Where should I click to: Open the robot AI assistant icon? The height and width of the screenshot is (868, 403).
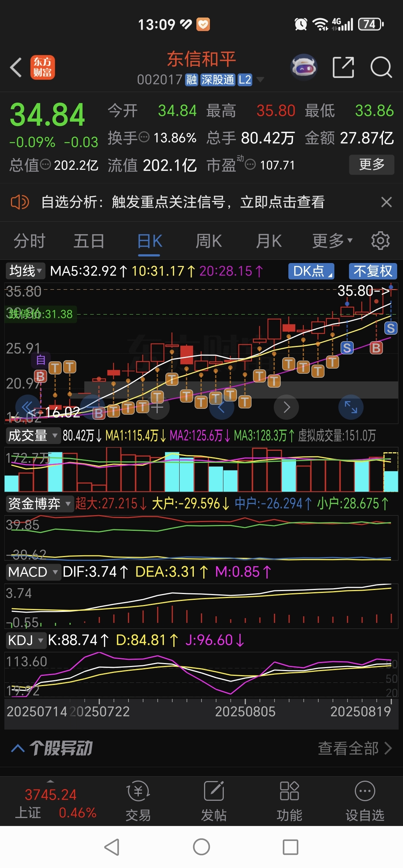tap(303, 67)
